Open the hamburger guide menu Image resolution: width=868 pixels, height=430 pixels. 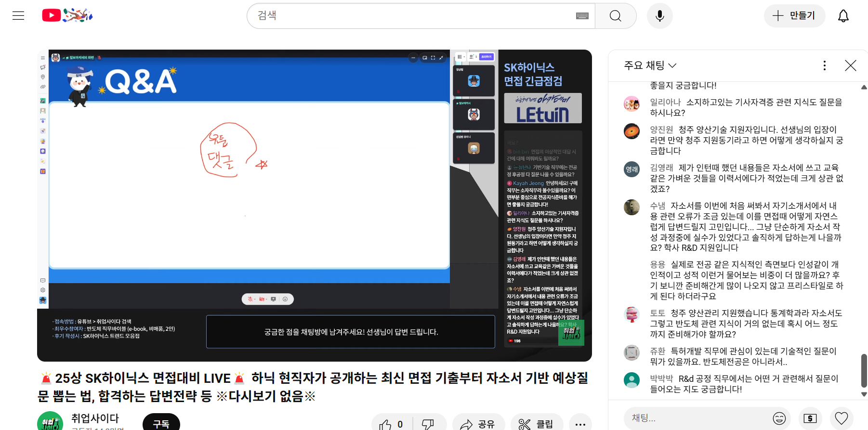click(18, 16)
